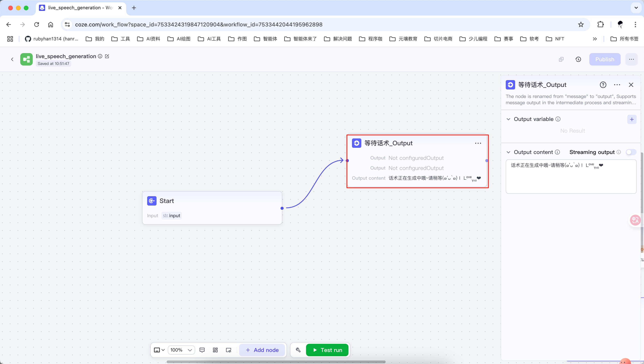The height and width of the screenshot is (364, 644).
Task: Click the Add node button
Action: (262, 350)
